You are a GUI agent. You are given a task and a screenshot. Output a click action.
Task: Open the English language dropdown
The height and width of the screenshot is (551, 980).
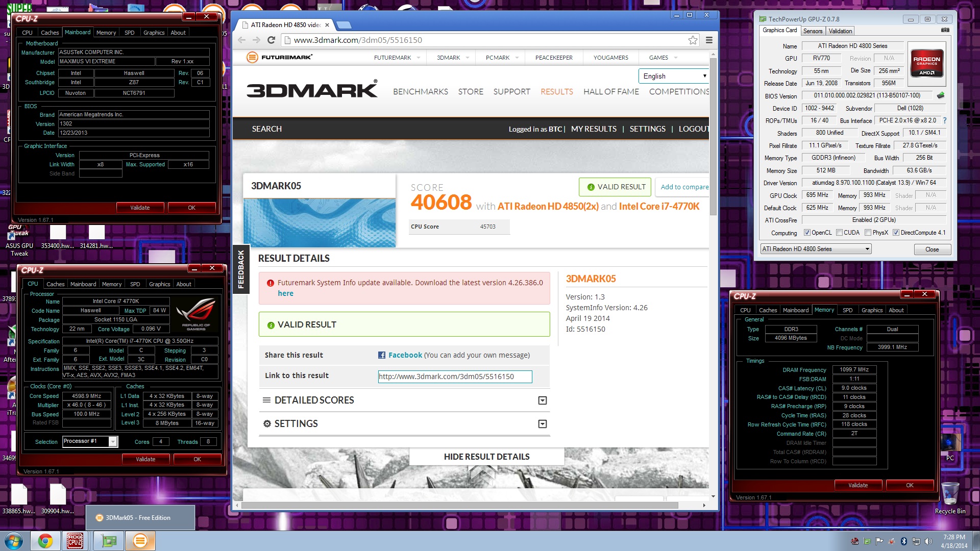673,76
